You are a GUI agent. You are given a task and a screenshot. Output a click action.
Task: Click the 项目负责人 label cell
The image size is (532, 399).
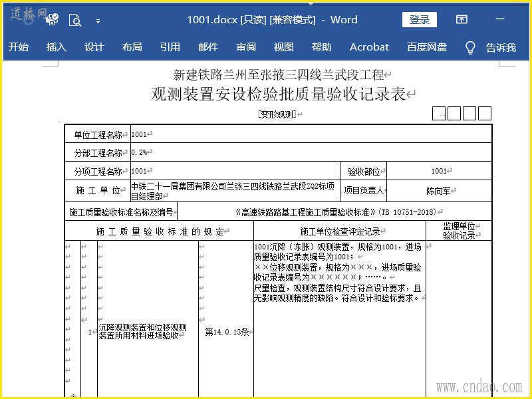click(363, 191)
